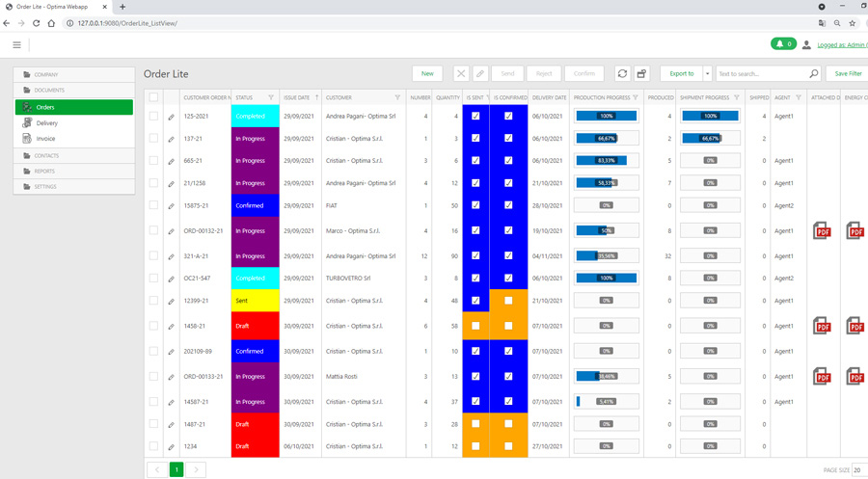
Task: Click the Logged as Admin link
Action: pyautogui.click(x=842, y=44)
